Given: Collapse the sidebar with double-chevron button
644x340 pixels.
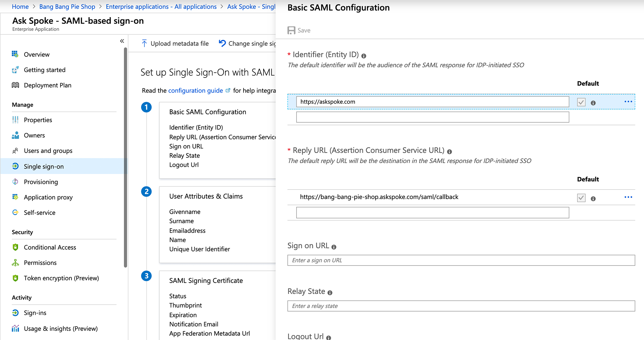Looking at the screenshot, I should [122, 41].
